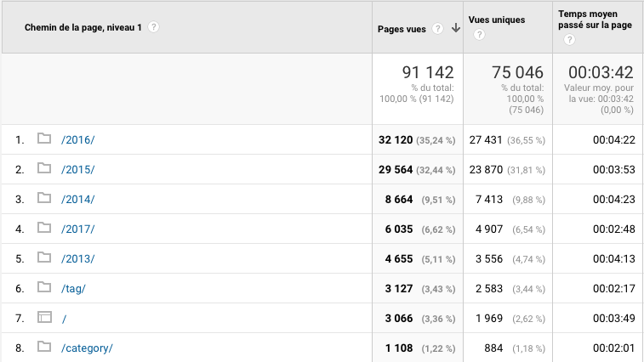This screenshot has width=644, height=362.
Task: Open the /2013/ page path link
Action: pyautogui.click(x=78, y=258)
